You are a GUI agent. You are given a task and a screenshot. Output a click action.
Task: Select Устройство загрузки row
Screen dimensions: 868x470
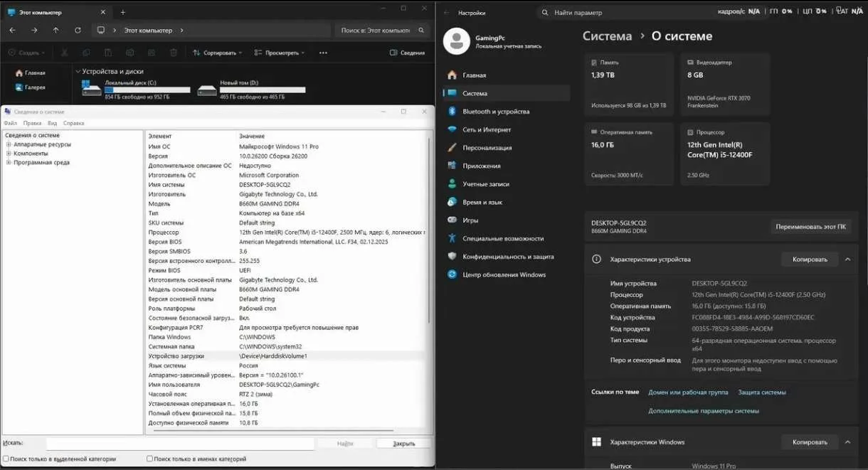point(285,356)
